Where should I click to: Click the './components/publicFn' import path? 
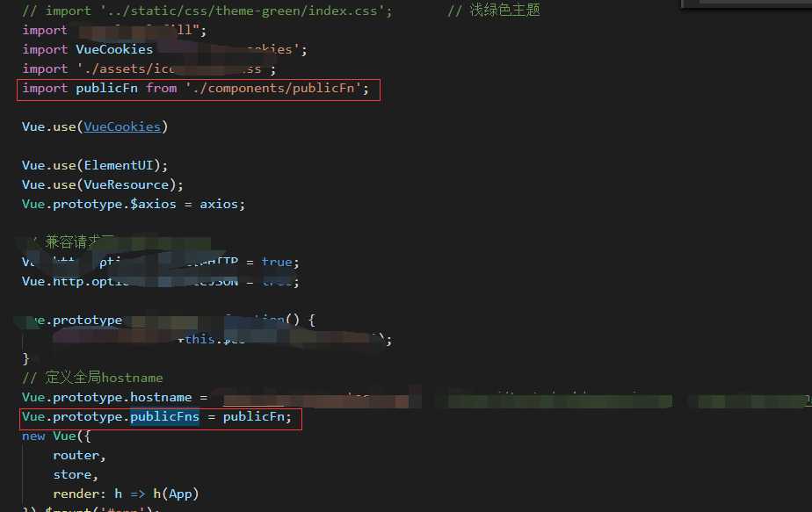point(273,88)
